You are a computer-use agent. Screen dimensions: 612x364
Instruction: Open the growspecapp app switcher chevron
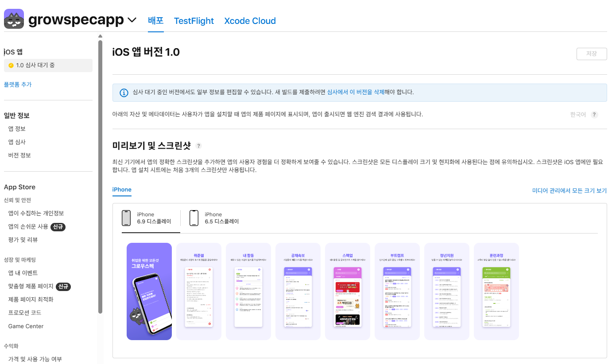click(x=132, y=20)
